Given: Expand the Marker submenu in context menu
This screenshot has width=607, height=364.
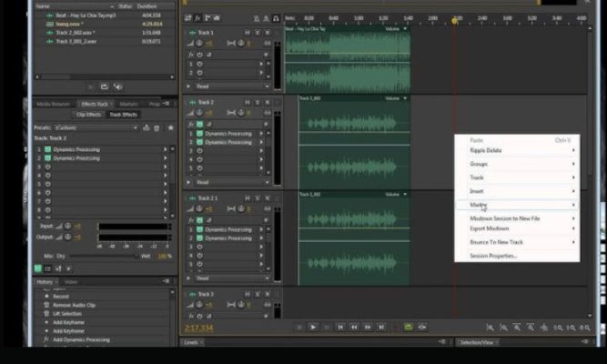Looking at the screenshot, I should tap(515, 205).
